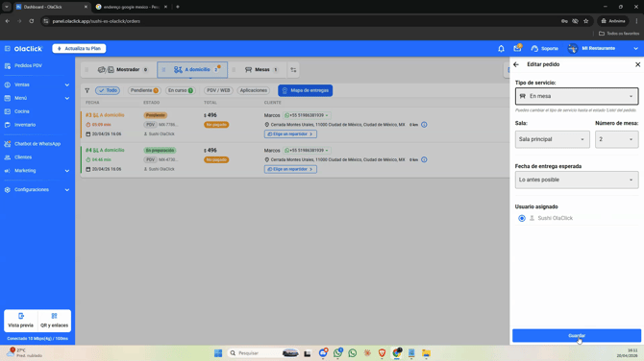Show distance info for order #4

coord(424,159)
